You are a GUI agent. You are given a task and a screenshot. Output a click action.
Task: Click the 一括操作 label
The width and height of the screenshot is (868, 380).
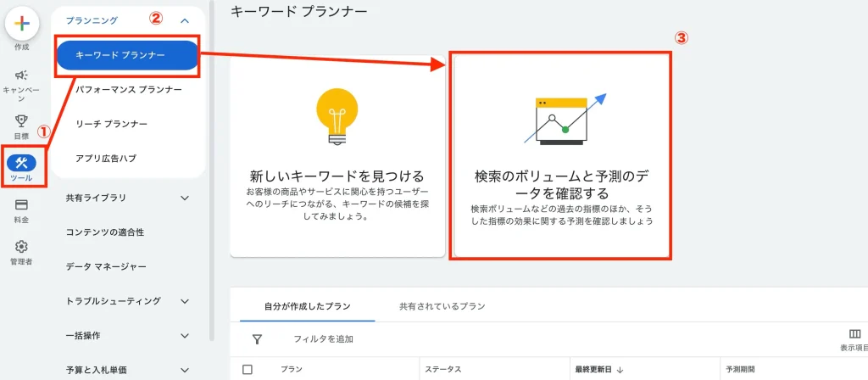pos(83,336)
